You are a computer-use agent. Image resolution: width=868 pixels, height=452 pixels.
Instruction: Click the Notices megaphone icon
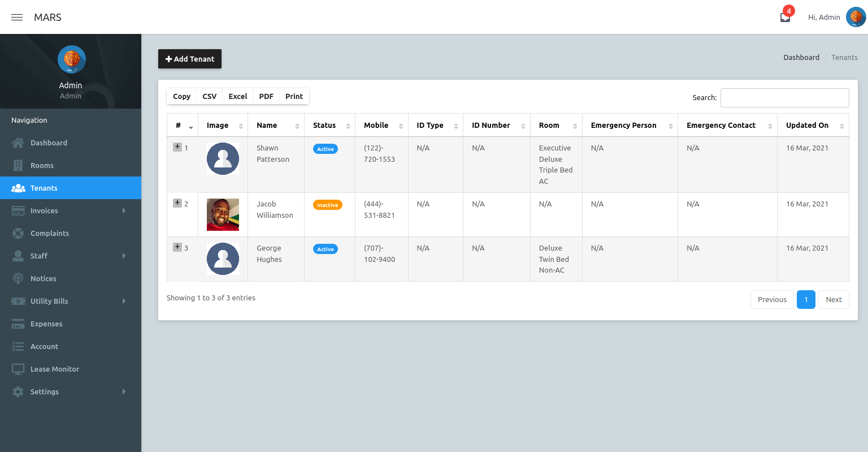click(x=19, y=278)
